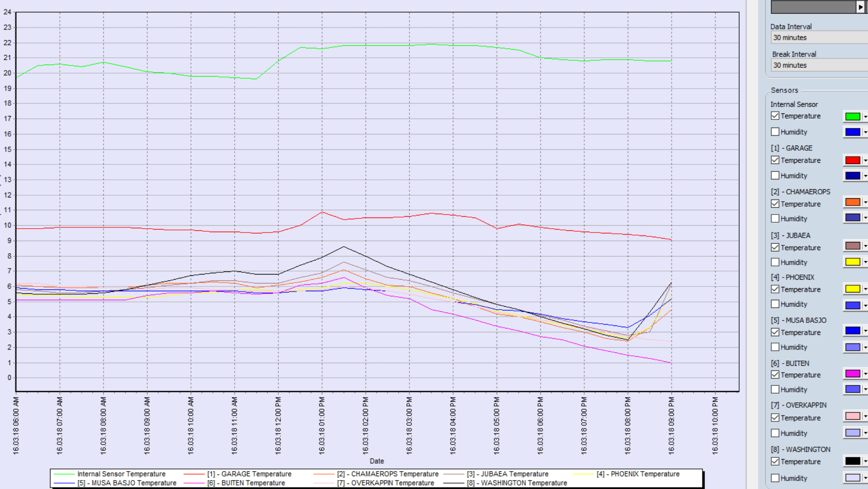This screenshot has width=868, height=489.
Task: Click black WASHINGTON Temperature color swatch
Action: point(852,461)
